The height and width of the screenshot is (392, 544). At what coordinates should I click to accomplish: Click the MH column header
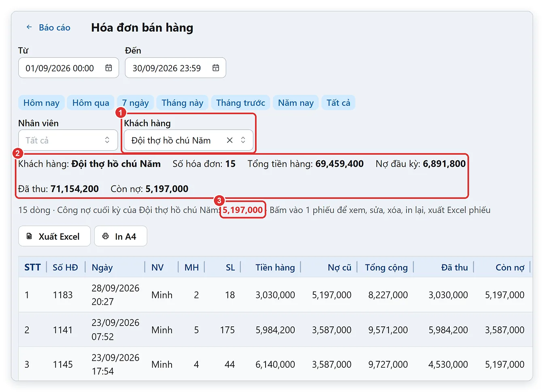coord(191,267)
